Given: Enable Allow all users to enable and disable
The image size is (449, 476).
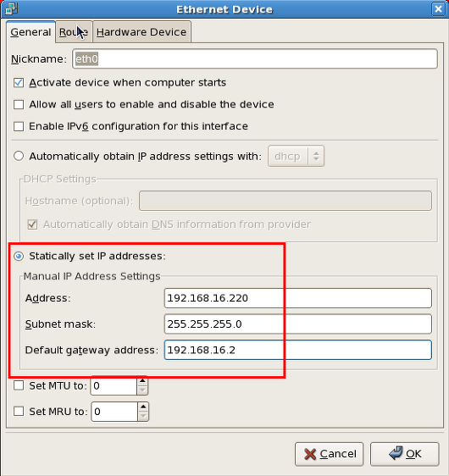Looking at the screenshot, I should 19,104.
